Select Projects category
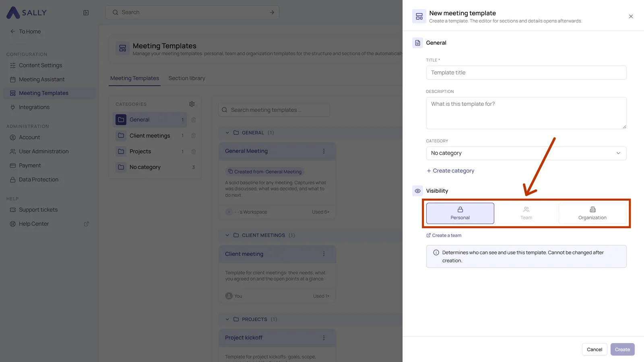This screenshot has height=362, width=644. click(x=150, y=151)
